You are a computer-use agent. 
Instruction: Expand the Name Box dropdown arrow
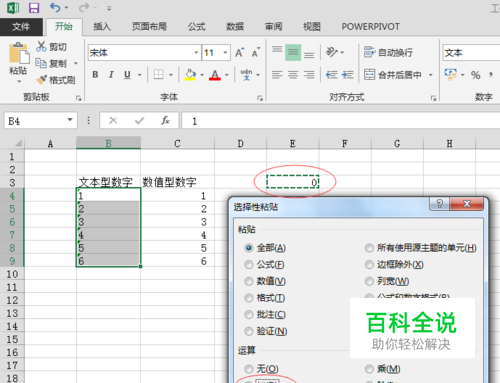[70, 120]
